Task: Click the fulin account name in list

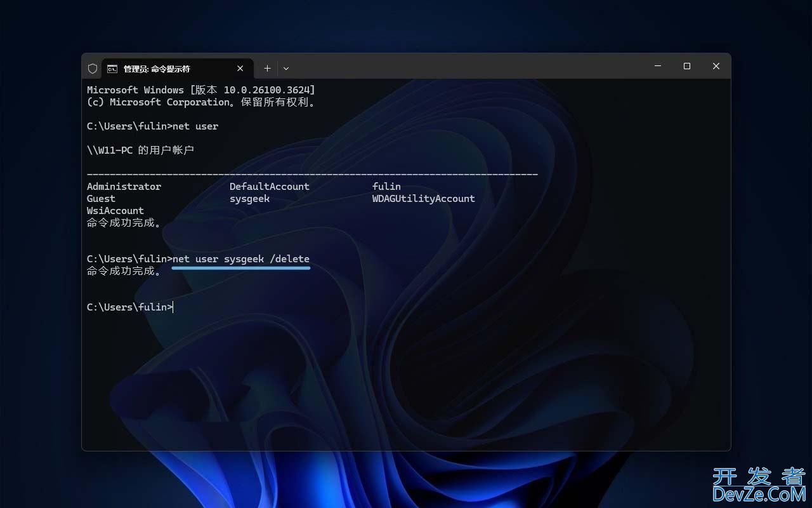Action: (386, 187)
